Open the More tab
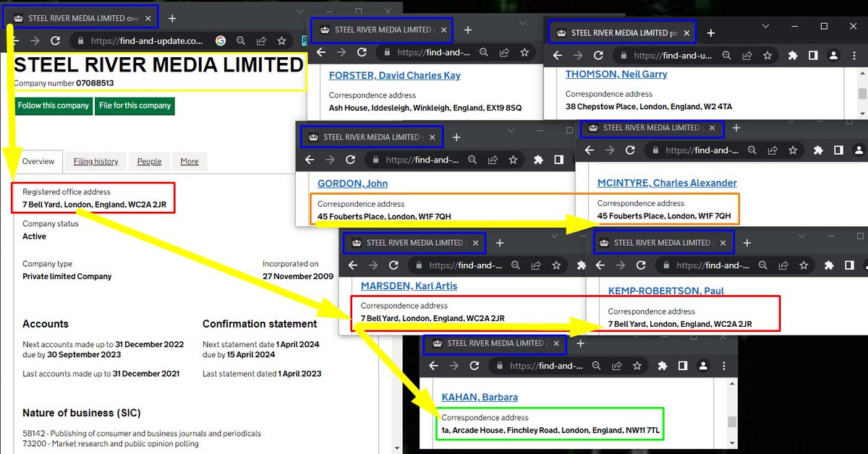868x454 pixels. (x=190, y=161)
